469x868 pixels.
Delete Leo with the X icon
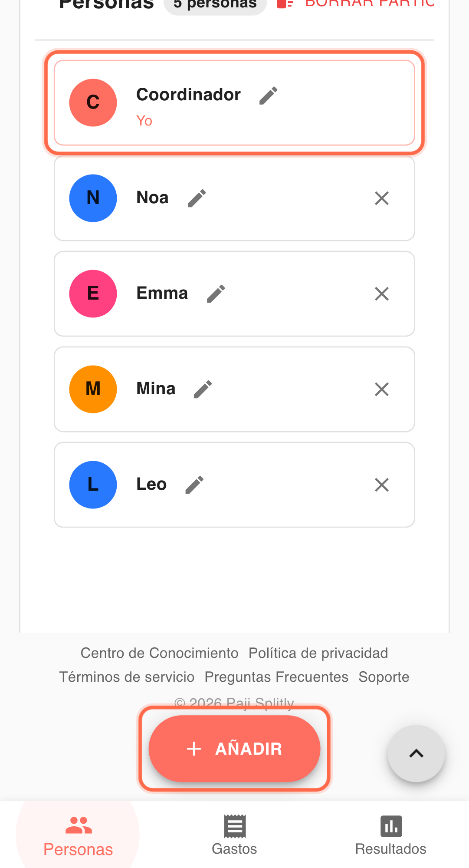point(381,485)
